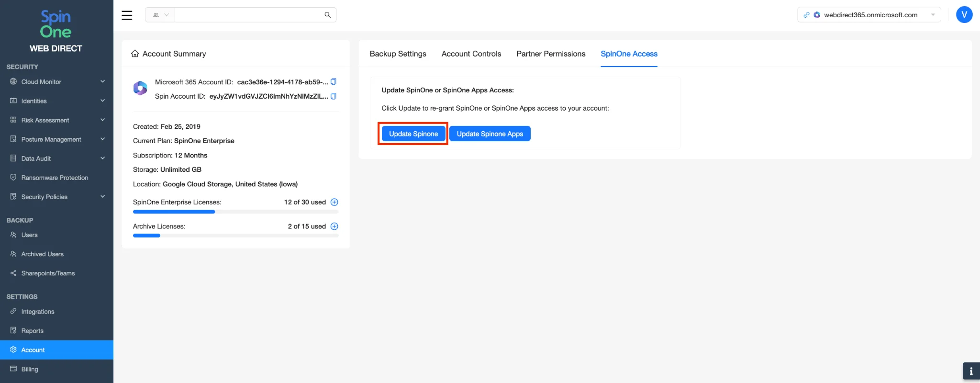Click the Posture Management icon
Screen dimensions: 980x383
pos(13,139)
